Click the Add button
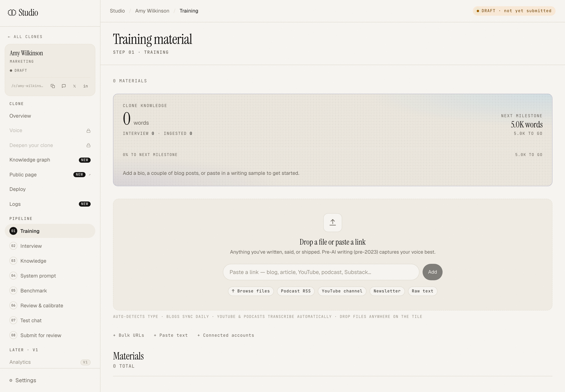Screen dimensions: 565x392 (x=432, y=272)
